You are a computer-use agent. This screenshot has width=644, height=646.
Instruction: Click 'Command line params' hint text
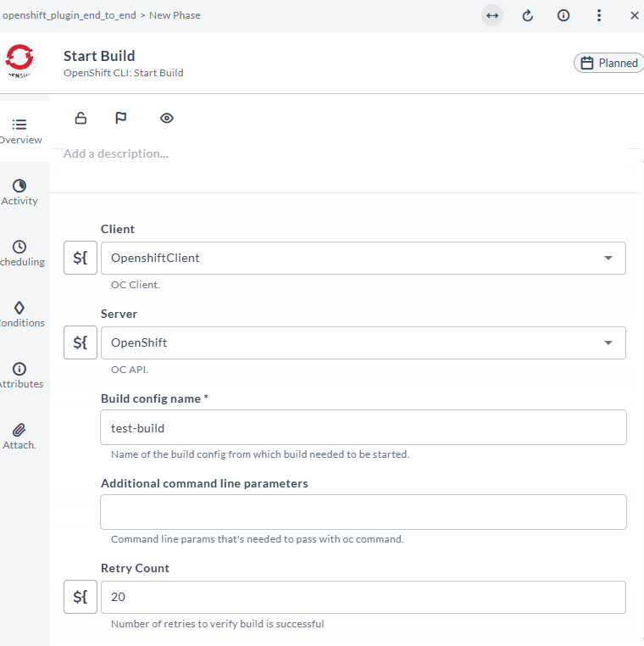click(x=257, y=539)
